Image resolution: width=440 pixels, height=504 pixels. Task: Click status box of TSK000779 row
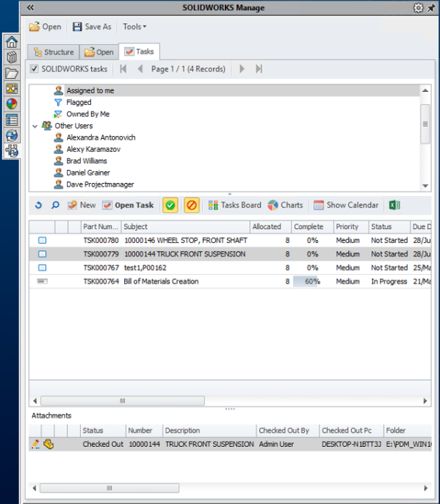click(x=43, y=254)
